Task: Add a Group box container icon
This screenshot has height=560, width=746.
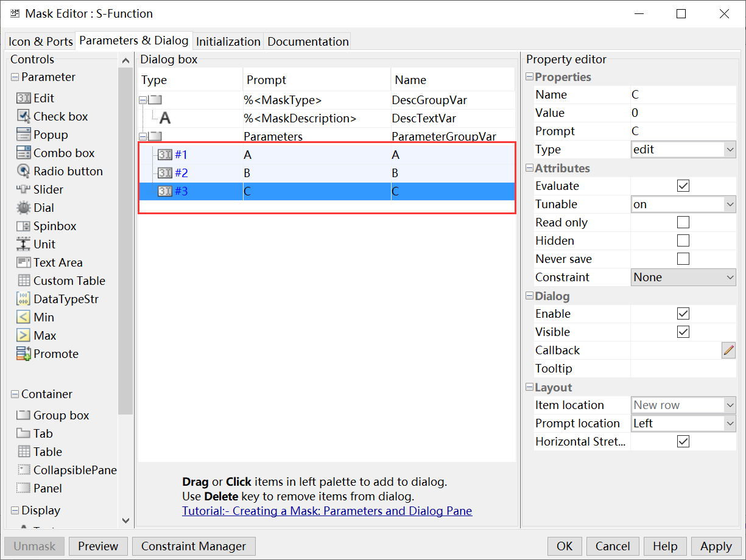Action: pos(24,415)
